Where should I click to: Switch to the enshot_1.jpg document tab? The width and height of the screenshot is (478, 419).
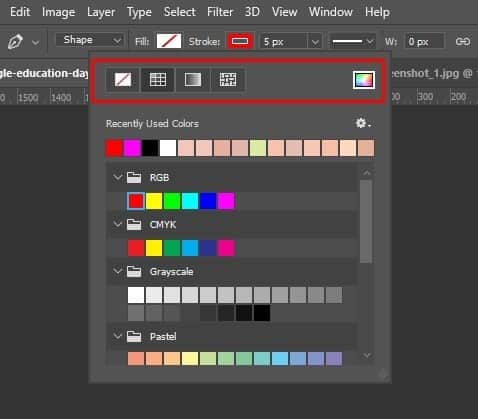pyautogui.click(x=434, y=73)
